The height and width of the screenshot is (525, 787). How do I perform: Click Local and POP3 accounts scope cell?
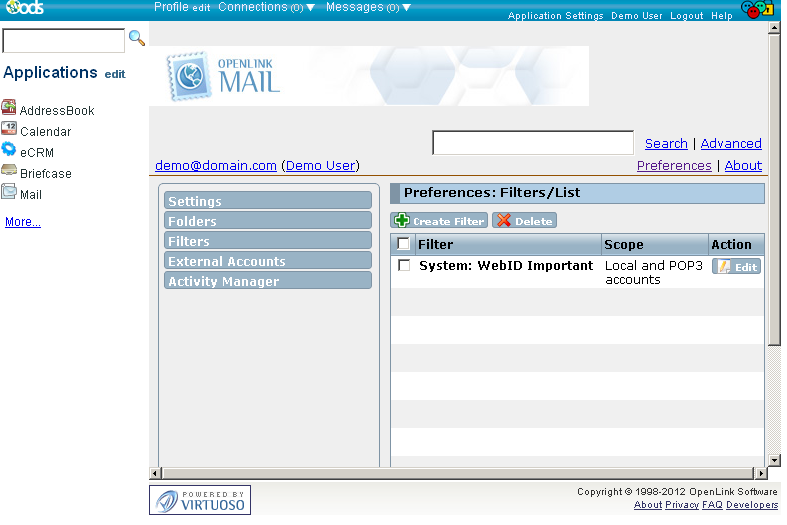(x=653, y=273)
